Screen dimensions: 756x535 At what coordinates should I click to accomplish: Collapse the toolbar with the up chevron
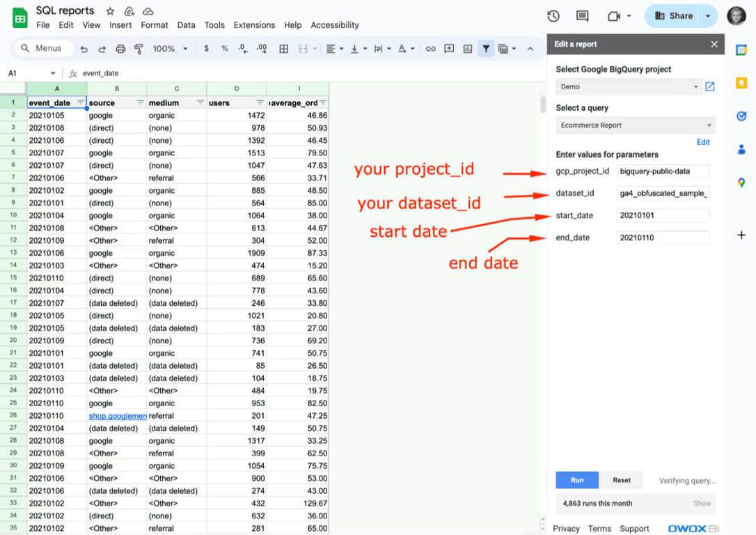coord(530,49)
